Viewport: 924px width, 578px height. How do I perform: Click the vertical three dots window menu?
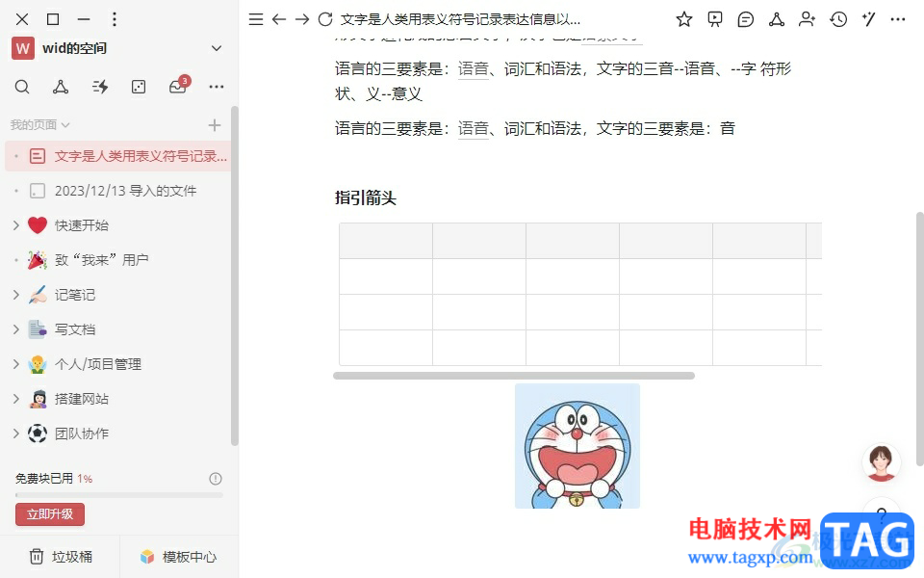[115, 19]
